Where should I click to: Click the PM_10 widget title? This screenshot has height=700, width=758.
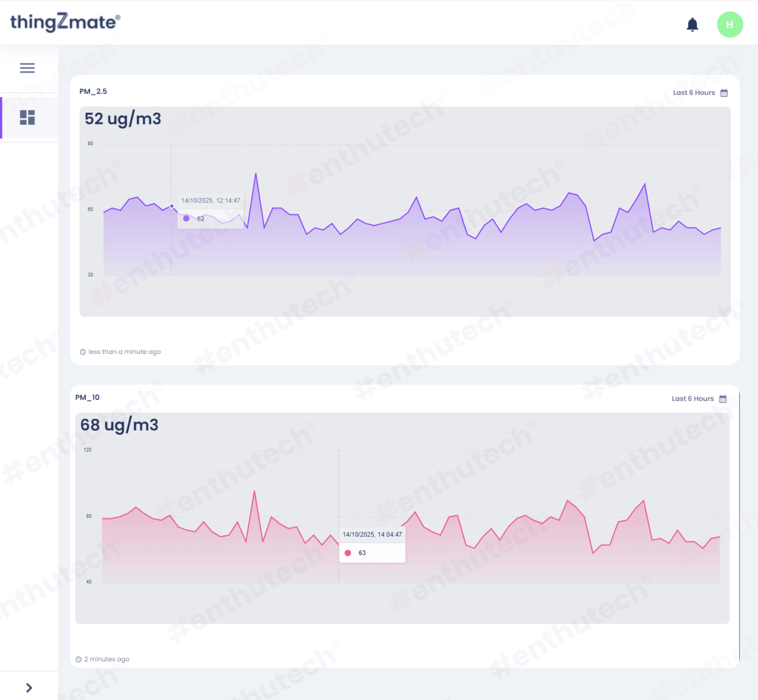(88, 397)
